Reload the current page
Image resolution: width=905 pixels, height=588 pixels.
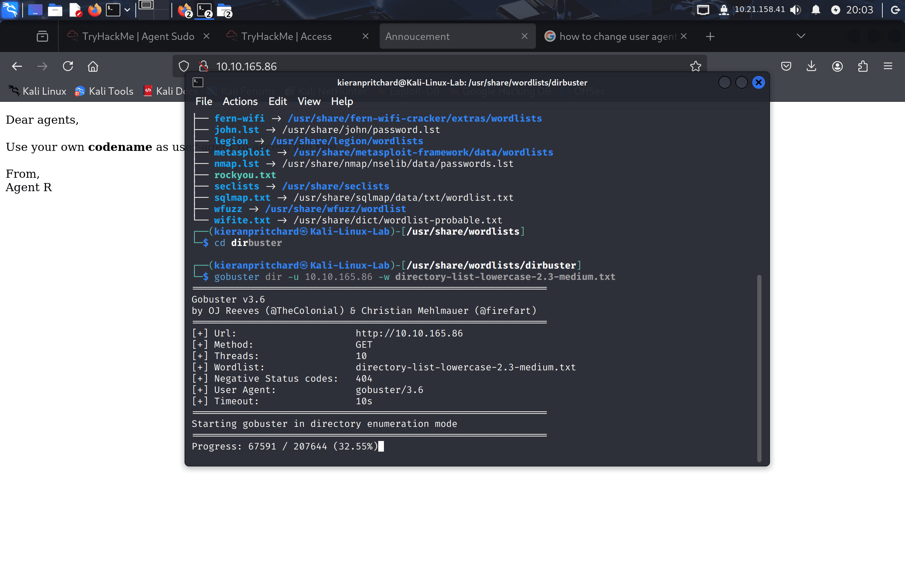(68, 66)
